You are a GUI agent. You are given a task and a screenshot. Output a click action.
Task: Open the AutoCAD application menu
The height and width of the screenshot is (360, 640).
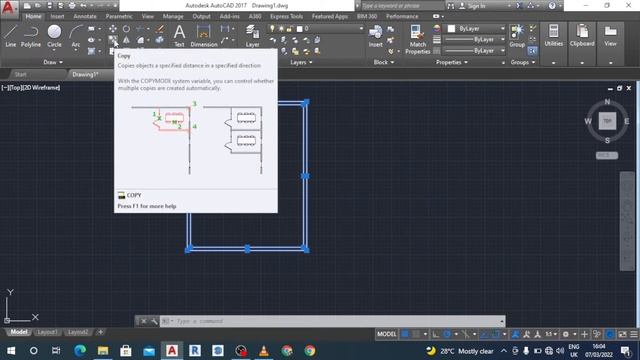(8, 8)
